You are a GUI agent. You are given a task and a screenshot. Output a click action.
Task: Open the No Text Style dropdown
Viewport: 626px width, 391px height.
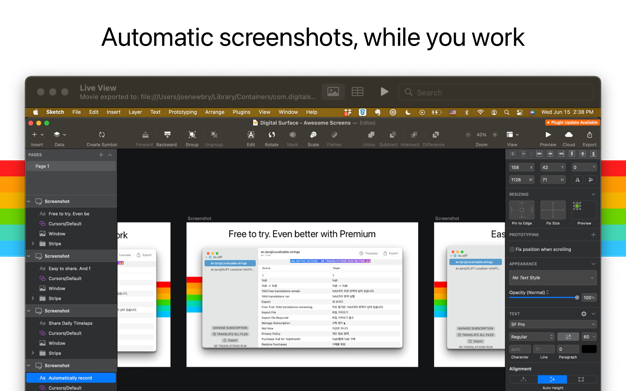[x=553, y=278]
